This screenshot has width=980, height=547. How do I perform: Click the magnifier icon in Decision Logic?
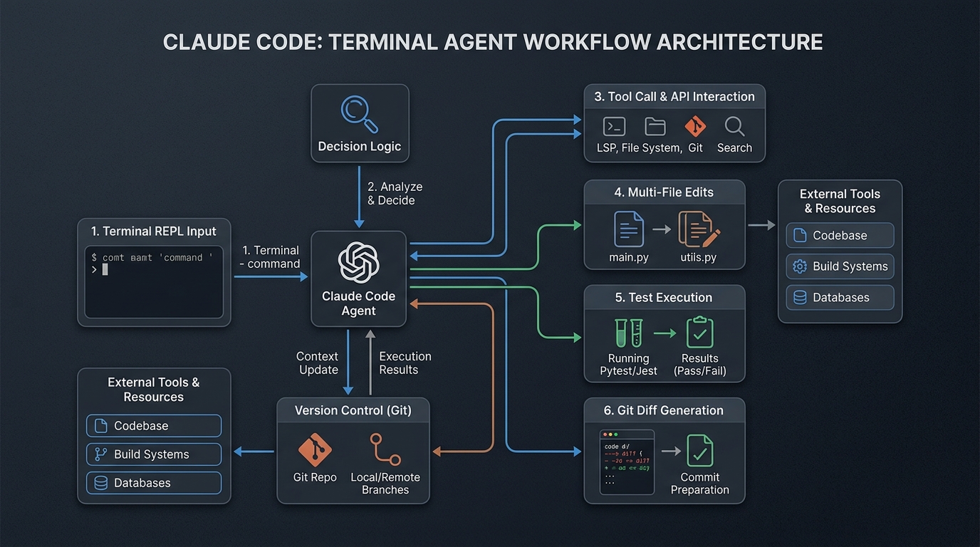coord(359,114)
